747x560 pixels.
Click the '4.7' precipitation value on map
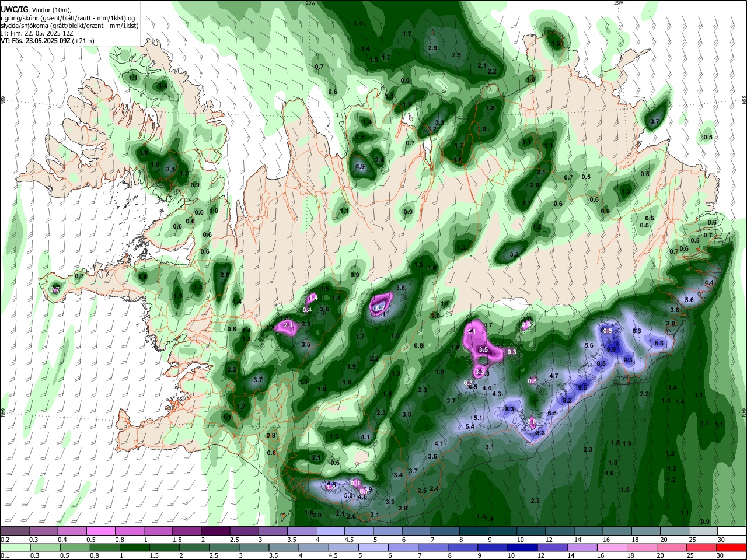pyautogui.click(x=554, y=376)
